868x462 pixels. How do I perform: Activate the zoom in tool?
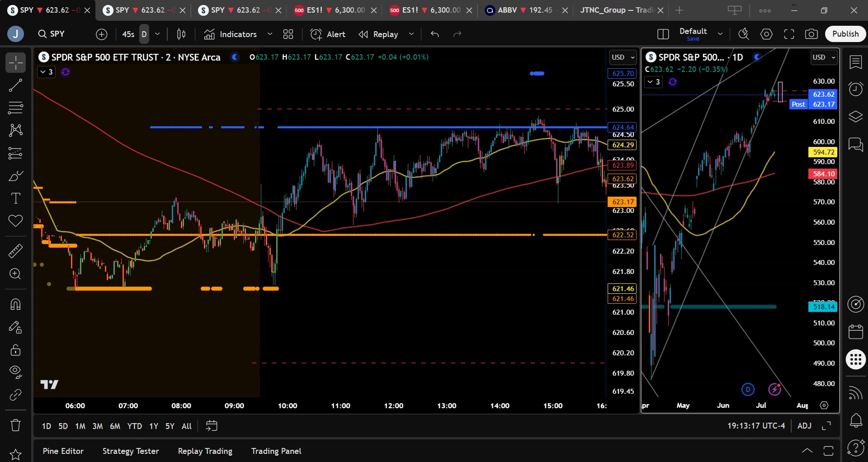[15, 274]
